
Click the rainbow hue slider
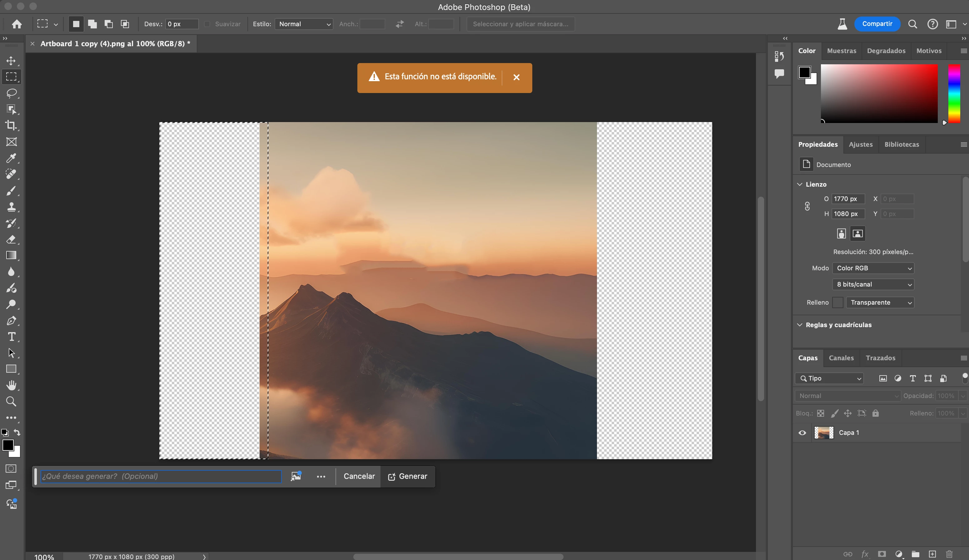(954, 93)
